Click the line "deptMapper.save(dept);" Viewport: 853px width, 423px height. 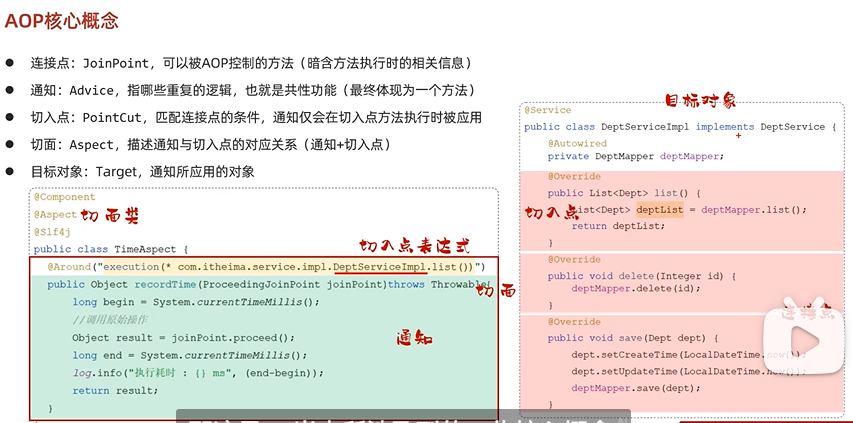[x=636, y=388]
